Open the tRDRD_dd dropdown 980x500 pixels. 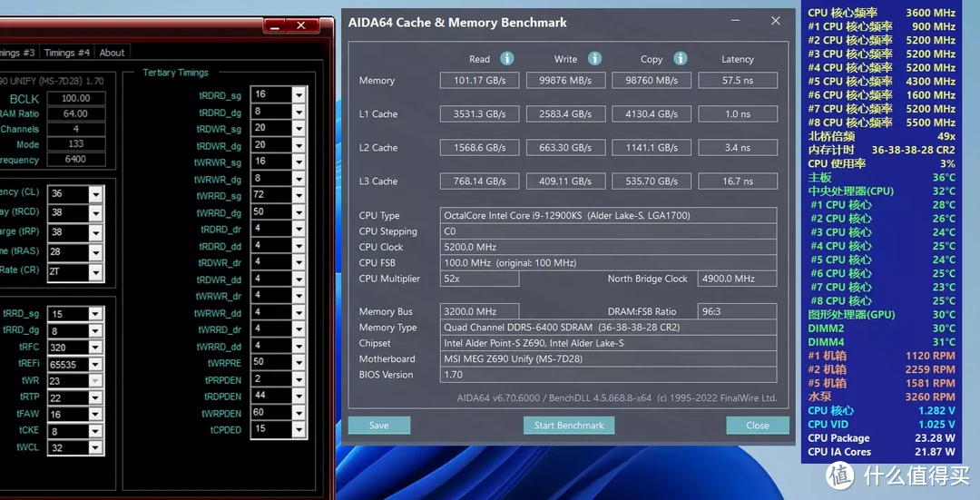coord(299,245)
